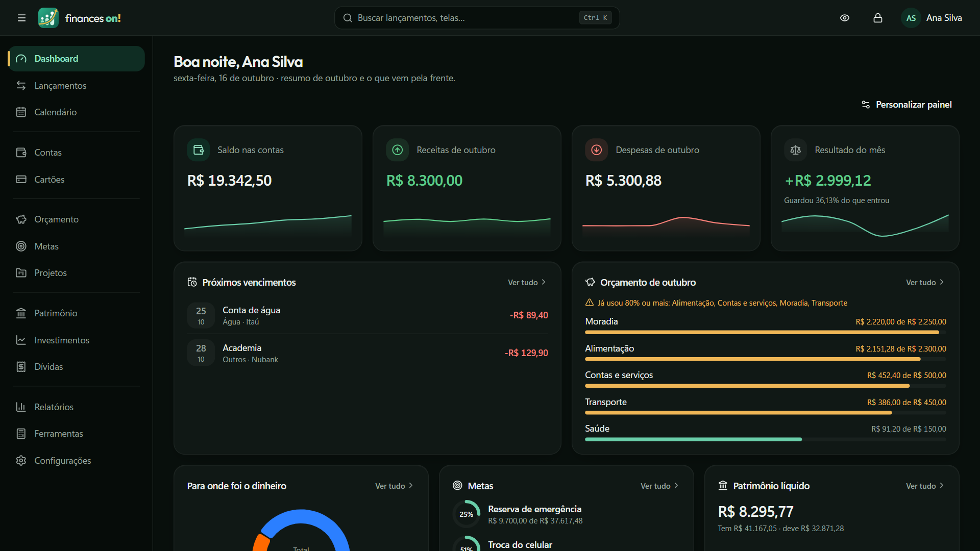Viewport: 980px width, 551px height.
Task: Click the Moradia budget progress bar
Action: (x=766, y=332)
